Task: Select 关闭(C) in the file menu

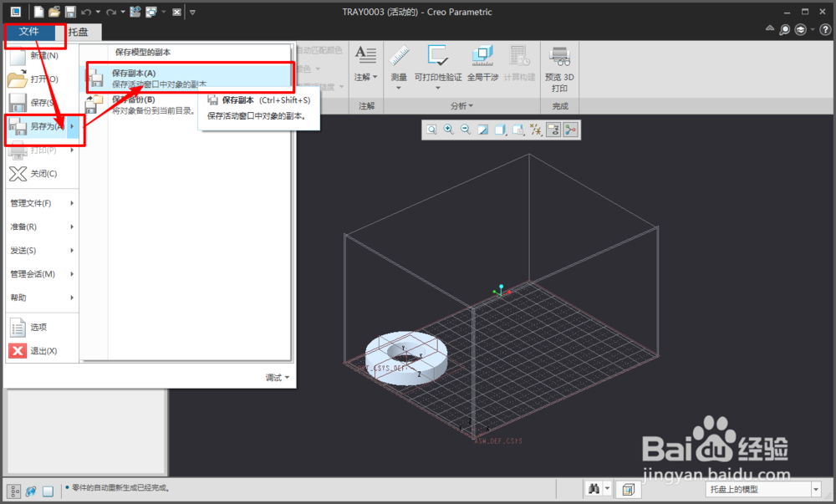Action: point(42,174)
